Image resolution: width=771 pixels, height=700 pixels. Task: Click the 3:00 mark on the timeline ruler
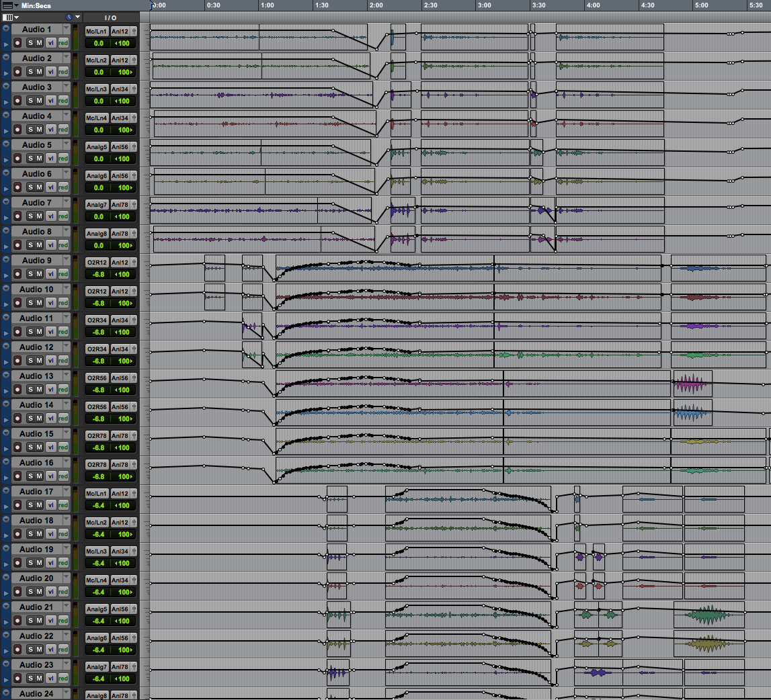(x=484, y=5)
